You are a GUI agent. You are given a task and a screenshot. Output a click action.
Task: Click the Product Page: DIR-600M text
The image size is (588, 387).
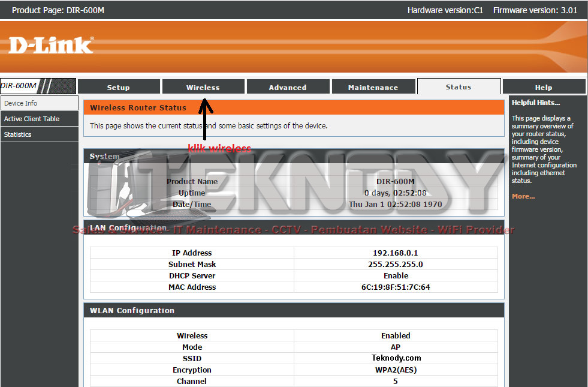pos(58,10)
